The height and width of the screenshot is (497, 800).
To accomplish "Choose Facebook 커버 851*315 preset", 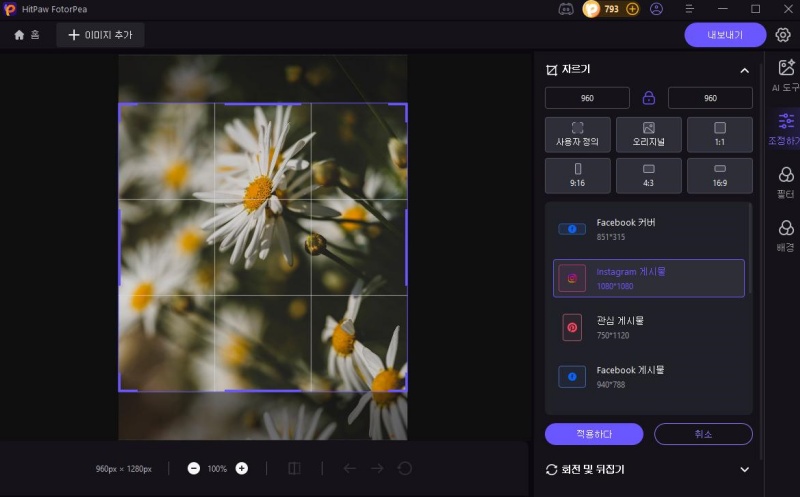I will pyautogui.click(x=648, y=229).
